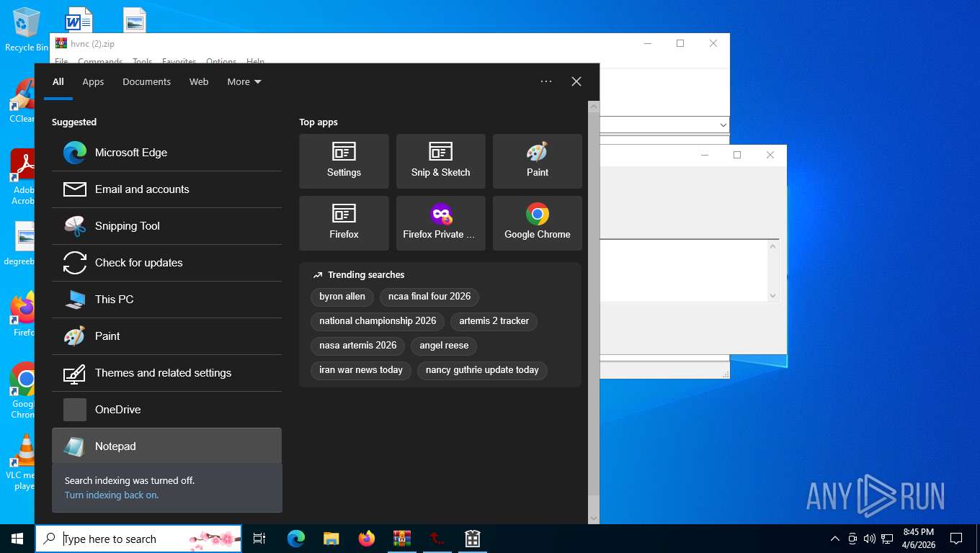This screenshot has width=980, height=553.
Task: Open Google Chrome tile in Top apps
Action: coord(538,223)
